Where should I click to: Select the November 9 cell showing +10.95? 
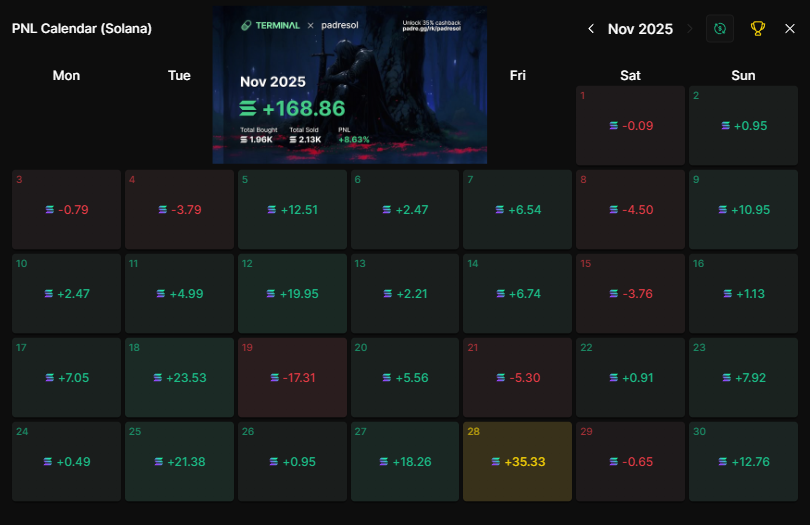click(x=743, y=209)
